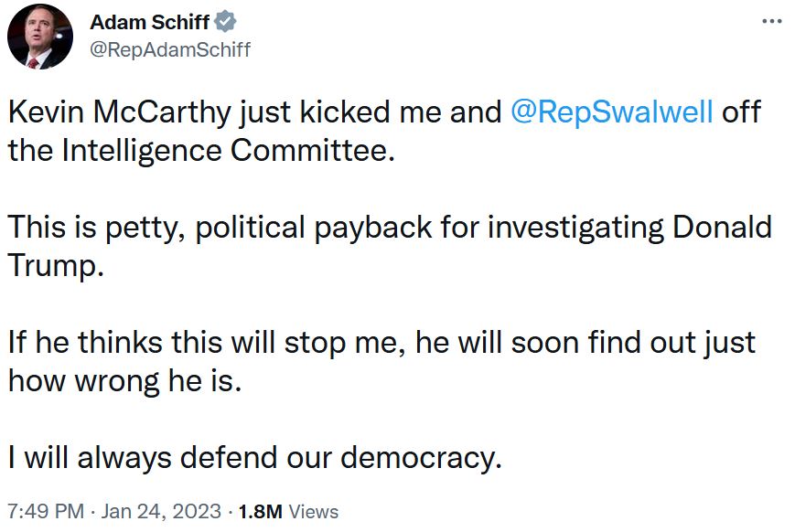Click the Jan 24, 2023 date

(161, 511)
